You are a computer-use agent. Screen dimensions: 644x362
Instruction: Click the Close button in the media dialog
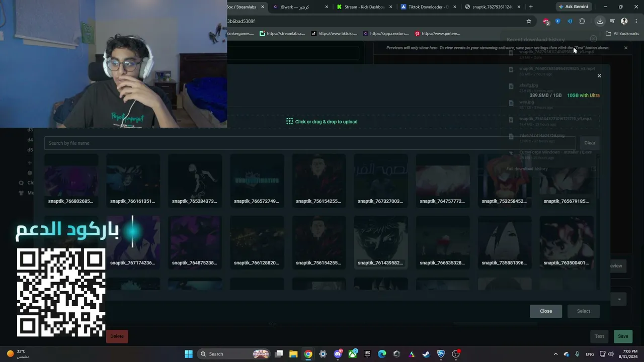[546, 311]
